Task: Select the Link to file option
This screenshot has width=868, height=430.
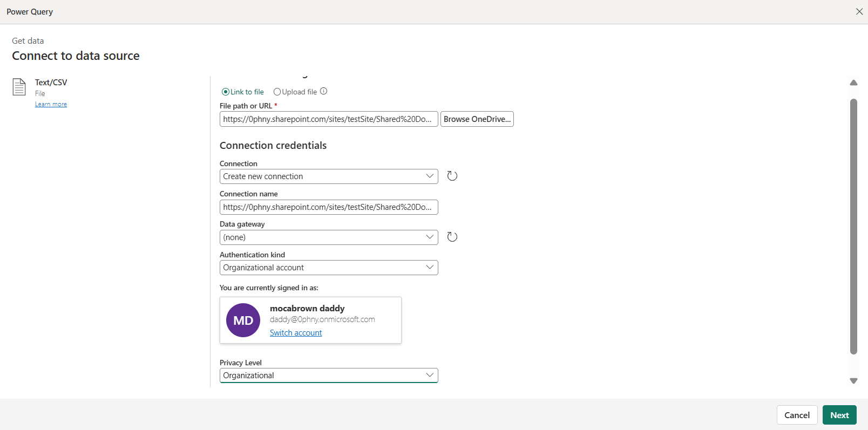Action: (226, 92)
